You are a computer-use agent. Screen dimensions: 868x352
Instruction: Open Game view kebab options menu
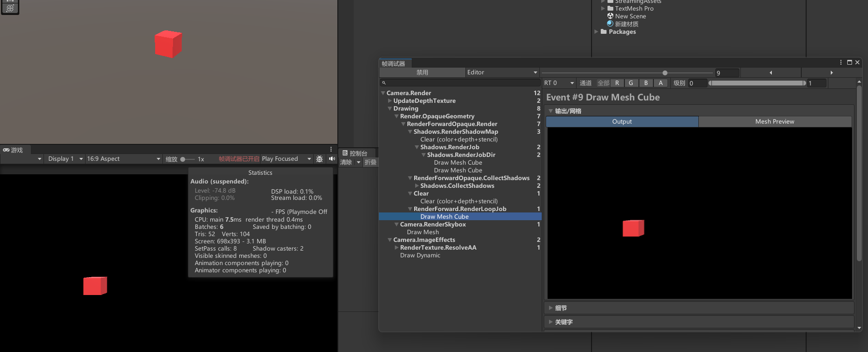point(331,149)
